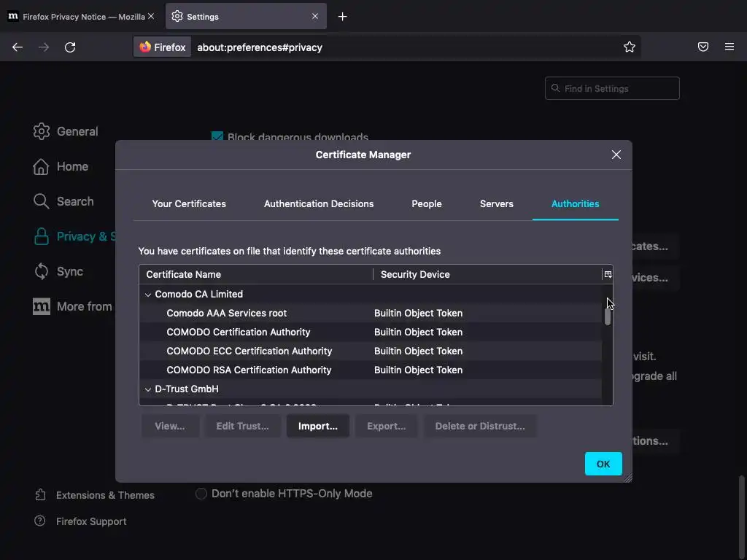Click the address bar URL about:preferences#privacy

pos(260,47)
